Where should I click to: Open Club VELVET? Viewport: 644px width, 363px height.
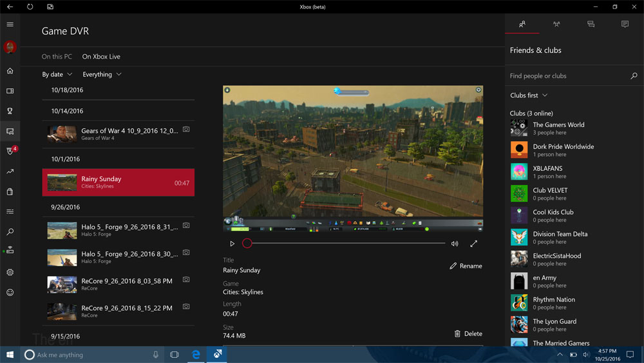click(573, 193)
